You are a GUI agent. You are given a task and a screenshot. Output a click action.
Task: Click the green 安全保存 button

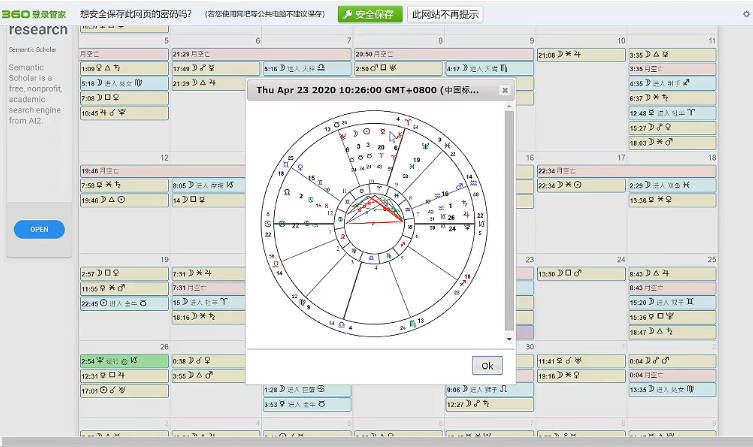tap(369, 14)
